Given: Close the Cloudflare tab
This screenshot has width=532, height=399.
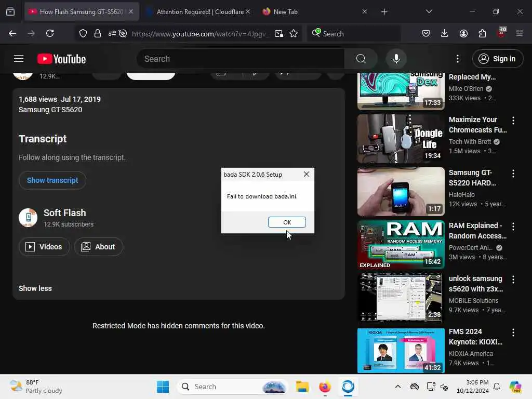Looking at the screenshot, I should tap(248, 11).
